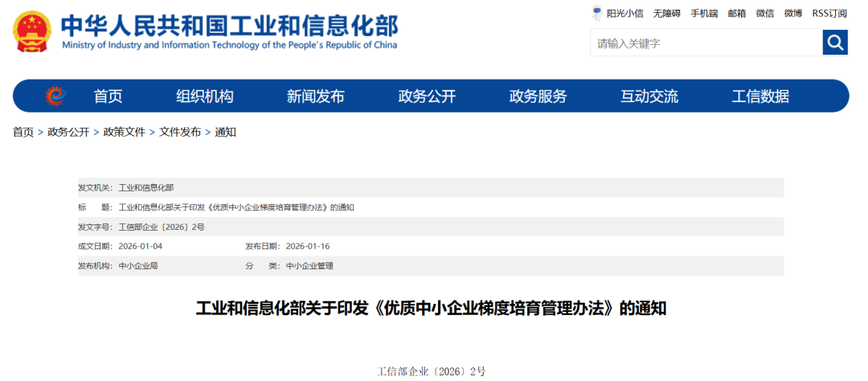Click the red gear icon in navigation bar

55,96
